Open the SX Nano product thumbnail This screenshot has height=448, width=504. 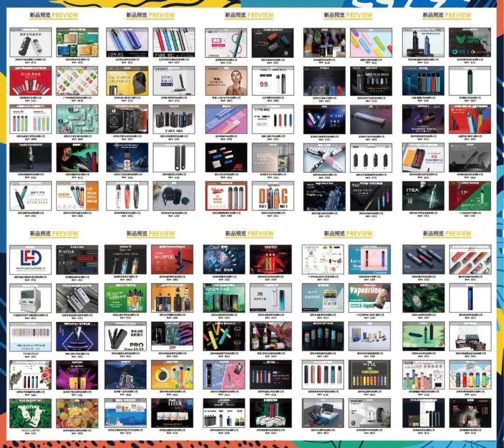coord(324,81)
